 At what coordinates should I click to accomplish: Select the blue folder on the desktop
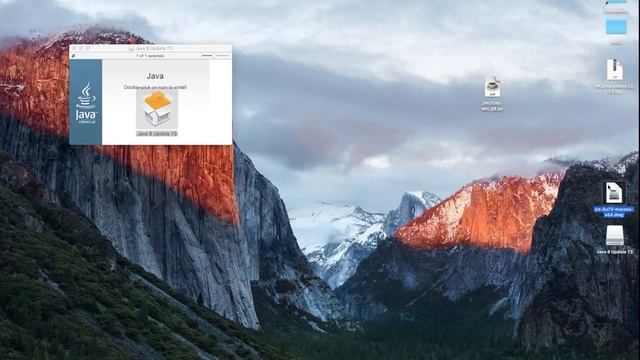coord(616,27)
